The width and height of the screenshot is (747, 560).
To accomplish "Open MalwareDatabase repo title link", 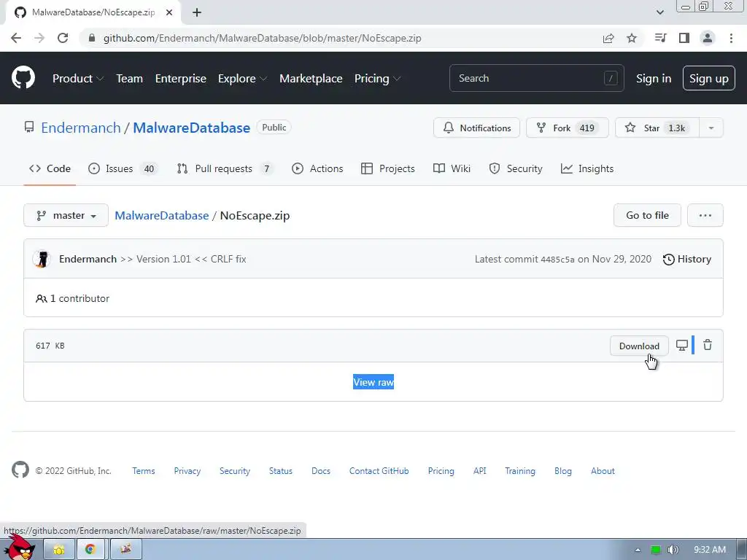I will pyautogui.click(x=192, y=128).
